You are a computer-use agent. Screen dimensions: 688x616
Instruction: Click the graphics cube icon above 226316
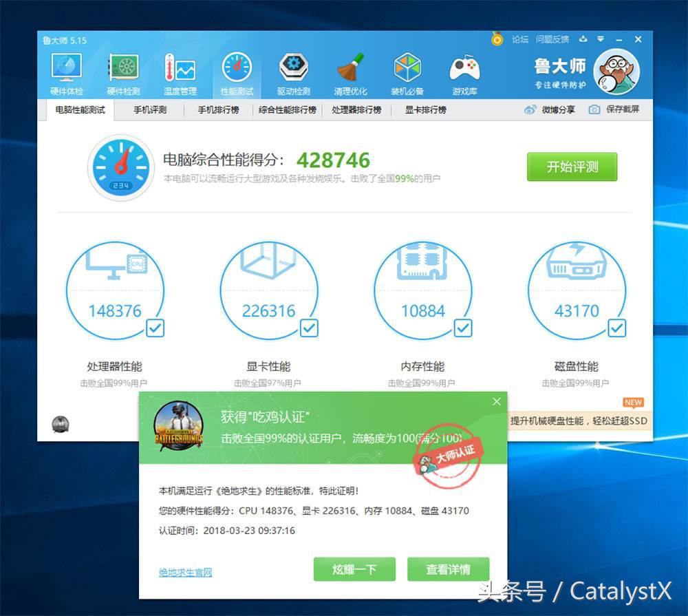point(268,261)
